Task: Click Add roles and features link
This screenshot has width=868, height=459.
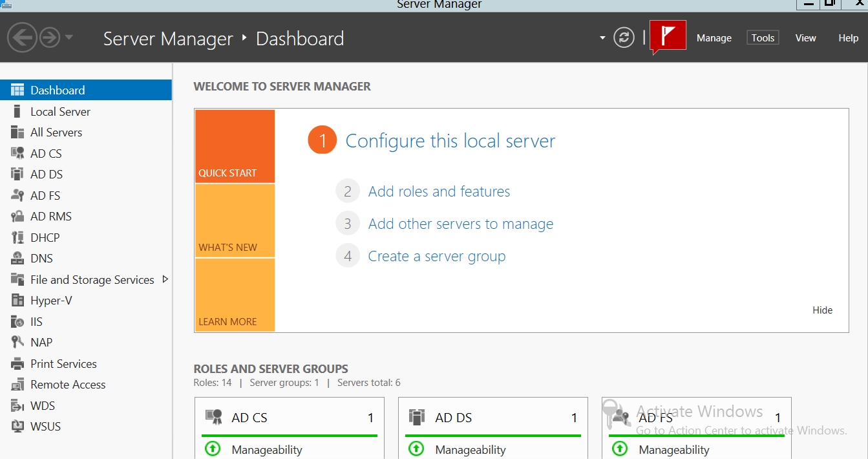Action: coord(439,191)
